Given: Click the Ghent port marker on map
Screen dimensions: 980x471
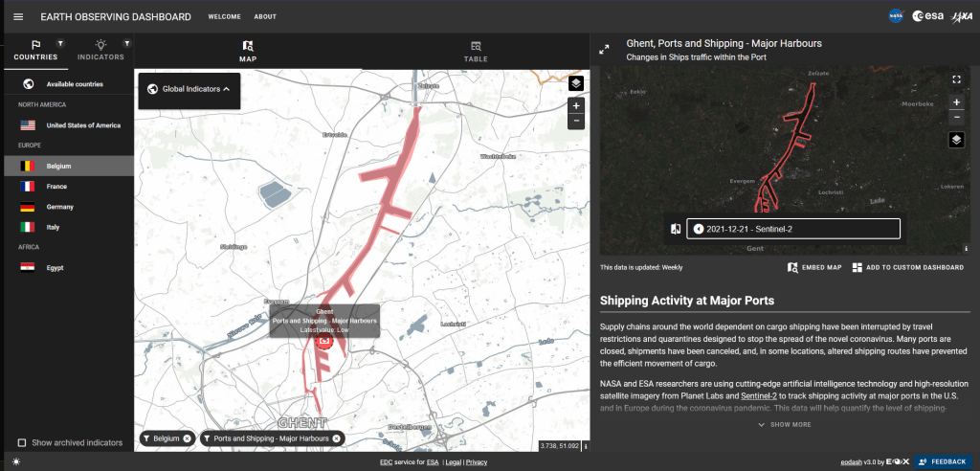Looking at the screenshot, I should click(x=324, y=341).
